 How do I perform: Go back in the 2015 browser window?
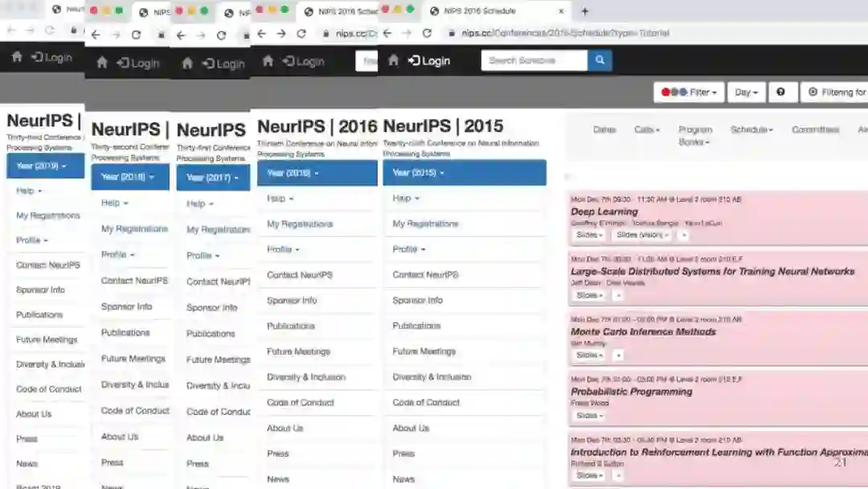387,33
